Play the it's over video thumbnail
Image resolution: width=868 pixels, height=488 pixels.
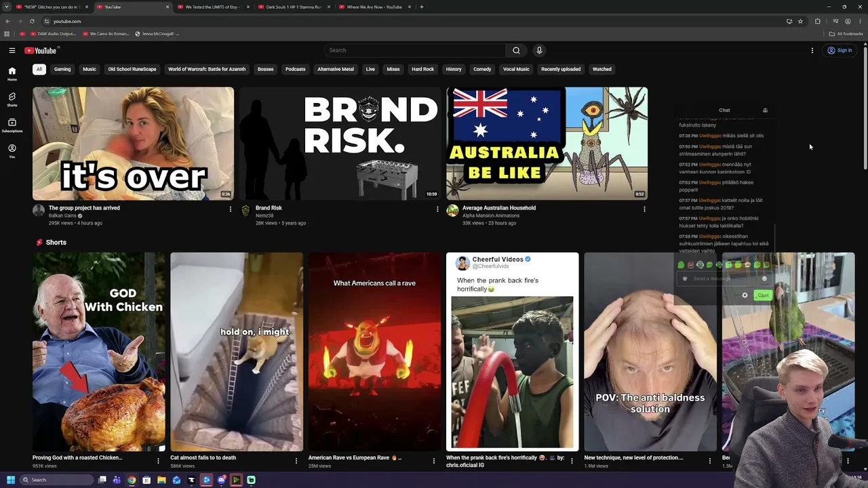[133, 143]
